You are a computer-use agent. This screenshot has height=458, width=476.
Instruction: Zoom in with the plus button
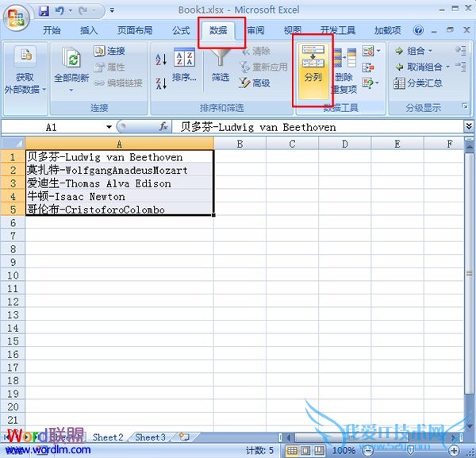click(455, 450)
